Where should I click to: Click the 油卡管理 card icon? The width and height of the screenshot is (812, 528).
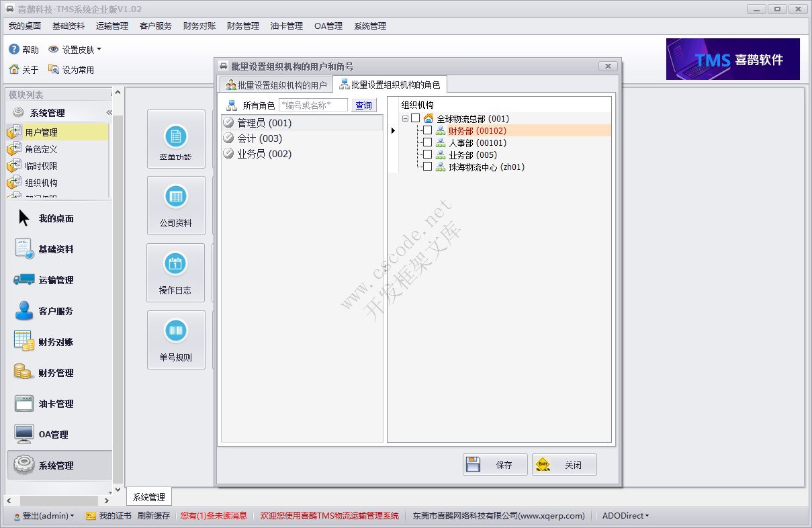24,403
